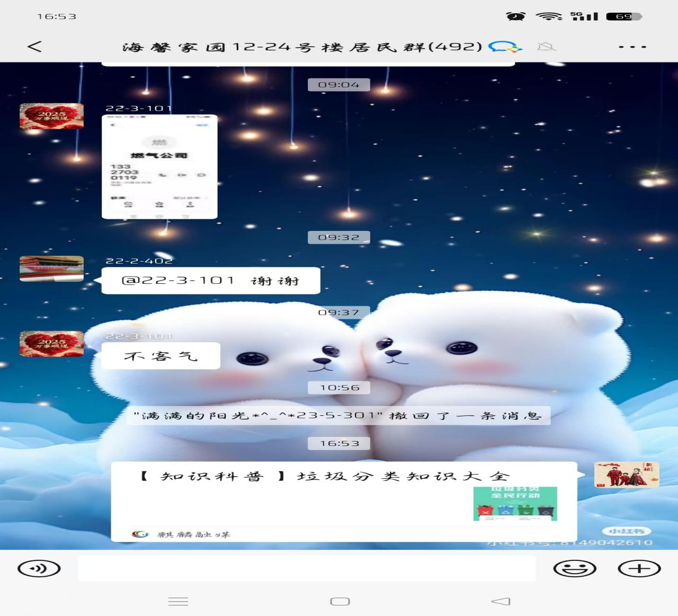The width and height of the screenshot is (678, 616).
Task: Tap the Wi-Fi icon in the status bar
Action: pyautogui.click(x=549, y=16)
